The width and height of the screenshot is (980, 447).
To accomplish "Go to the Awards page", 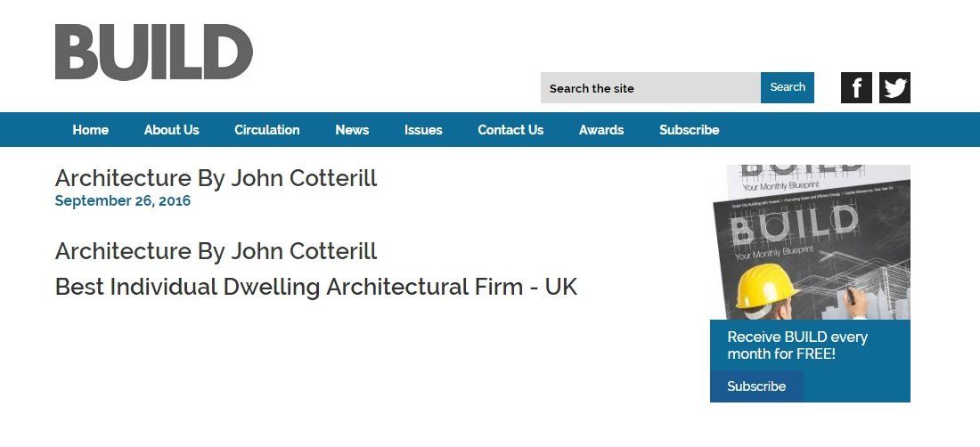I will (x=601, y=130).
